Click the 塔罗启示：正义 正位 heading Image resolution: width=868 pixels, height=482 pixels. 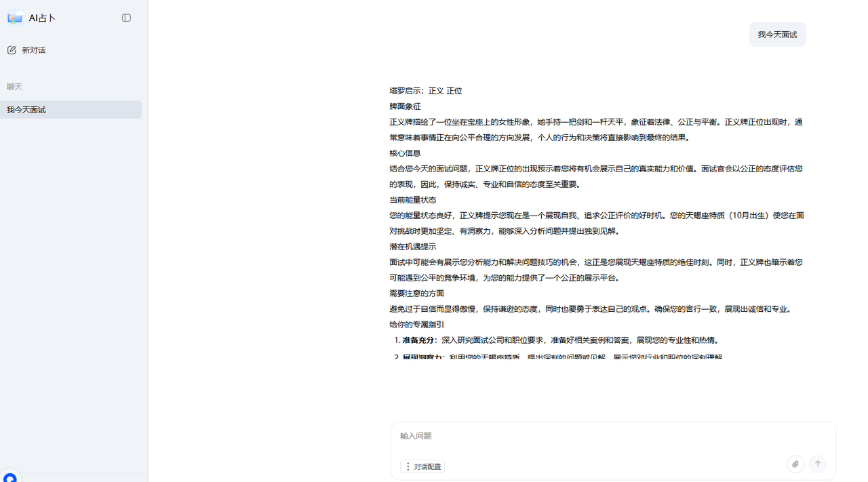coord(426,91)
